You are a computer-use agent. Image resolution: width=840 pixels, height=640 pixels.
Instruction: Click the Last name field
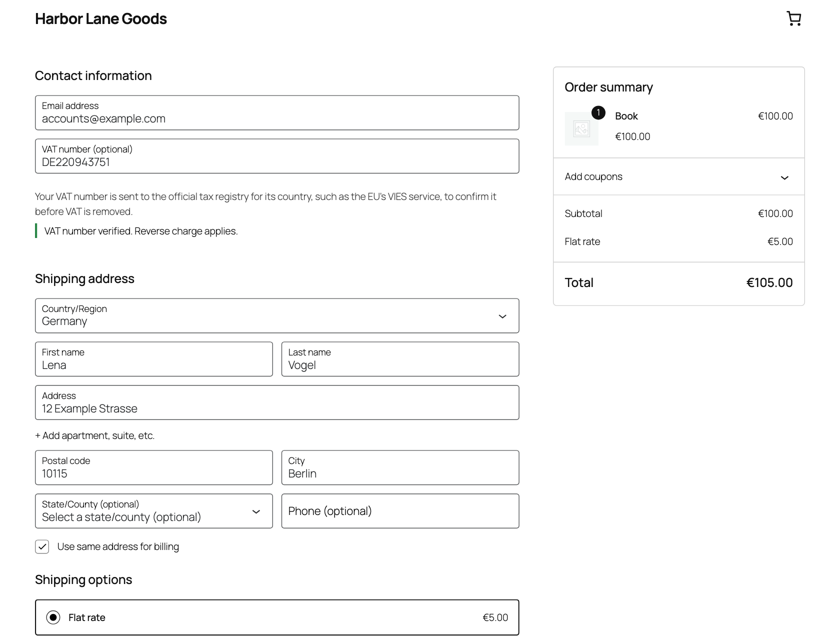click(x=400, y=359)
